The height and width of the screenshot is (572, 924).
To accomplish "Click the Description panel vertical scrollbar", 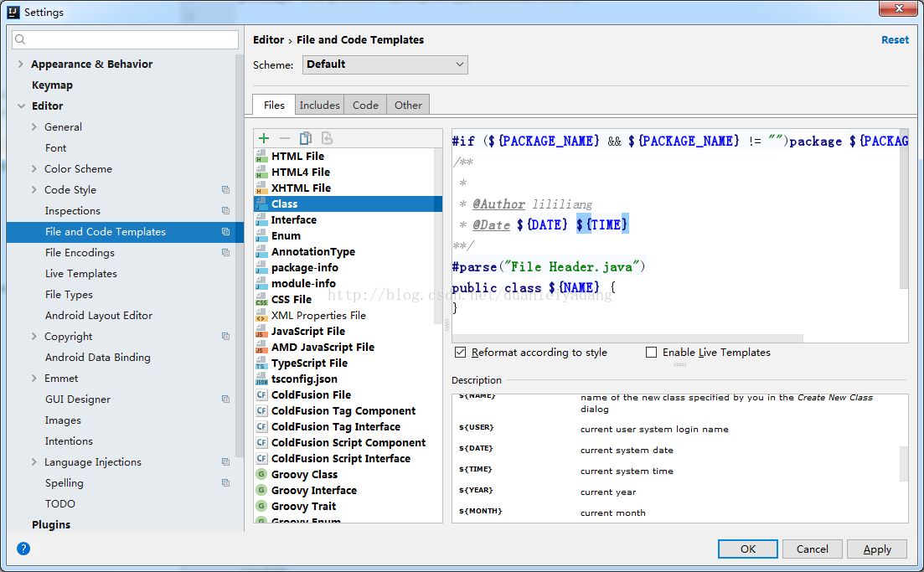I will [x=904, y=464].
